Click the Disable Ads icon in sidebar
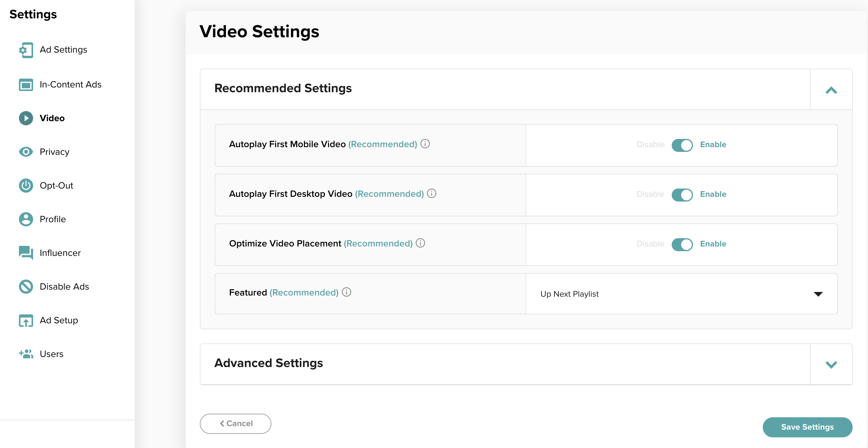868x448 pixels. pyautogui.click(x=26, y=286)
